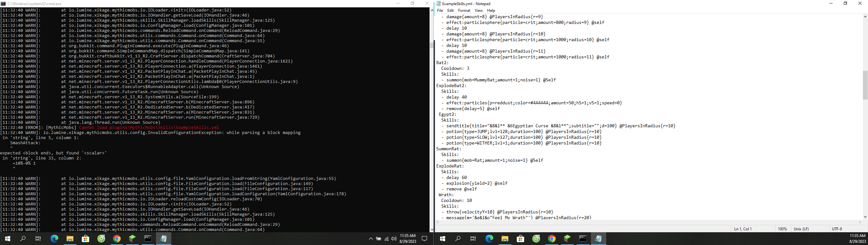The height and width of the screenshot is (245, 868).
Task: Click Search icon on the cmd-side taskbar
Action: pos(23,239)
